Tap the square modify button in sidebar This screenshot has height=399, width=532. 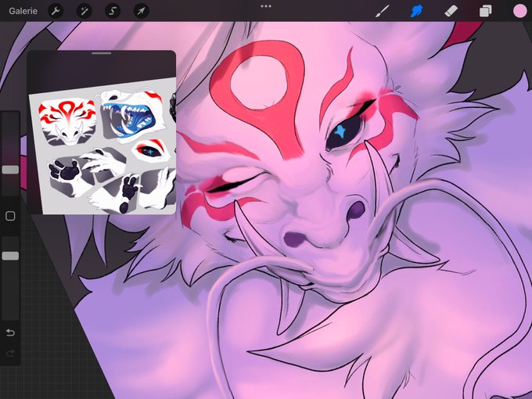10,216
